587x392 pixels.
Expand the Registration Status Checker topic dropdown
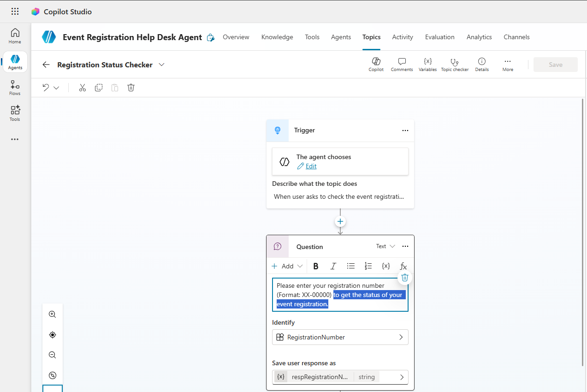[161, 65]
